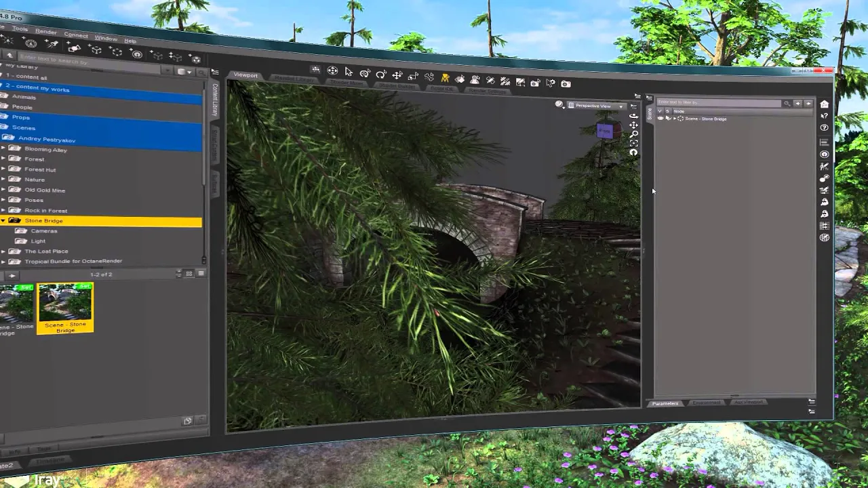Select the Forest Hut folder

pos(40,169)
